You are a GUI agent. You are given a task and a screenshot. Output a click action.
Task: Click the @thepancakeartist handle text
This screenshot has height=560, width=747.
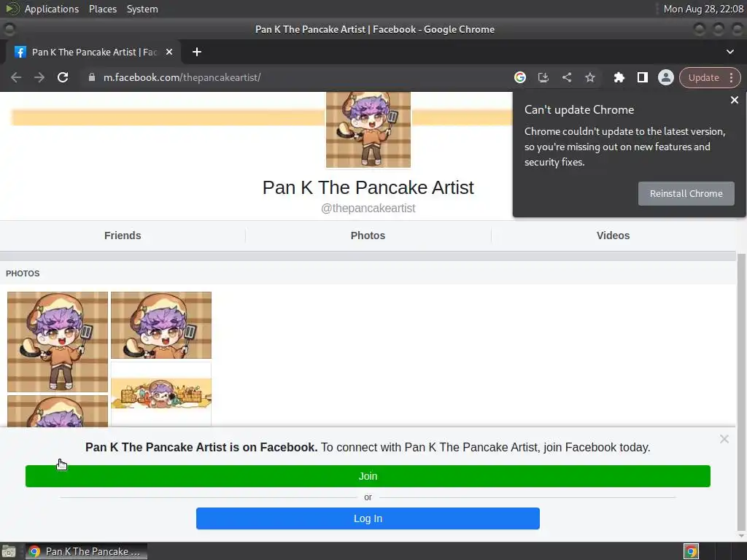click(x=368, y=209)
